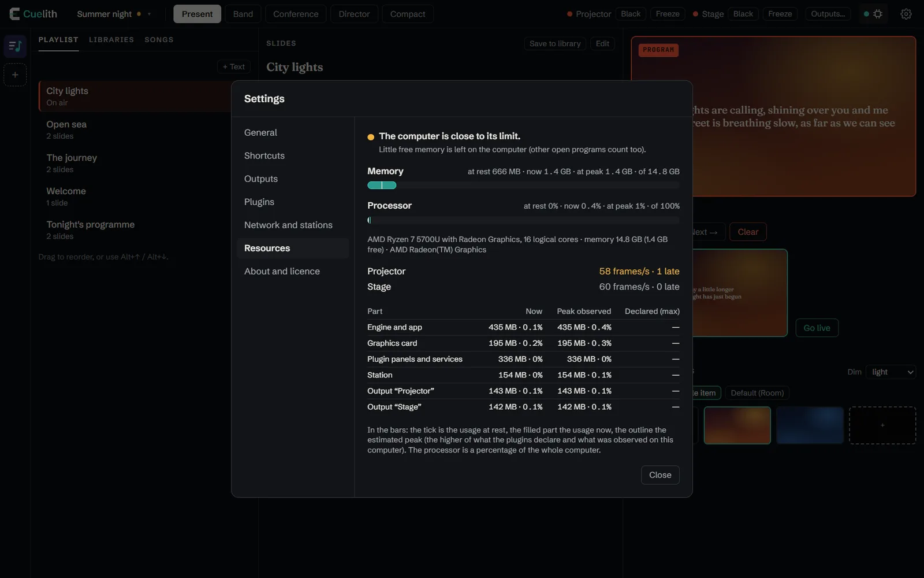Viewport: 924px width, 578px height.
Task: Click the dashed plus sidebar button
Action: coord(15,75)
